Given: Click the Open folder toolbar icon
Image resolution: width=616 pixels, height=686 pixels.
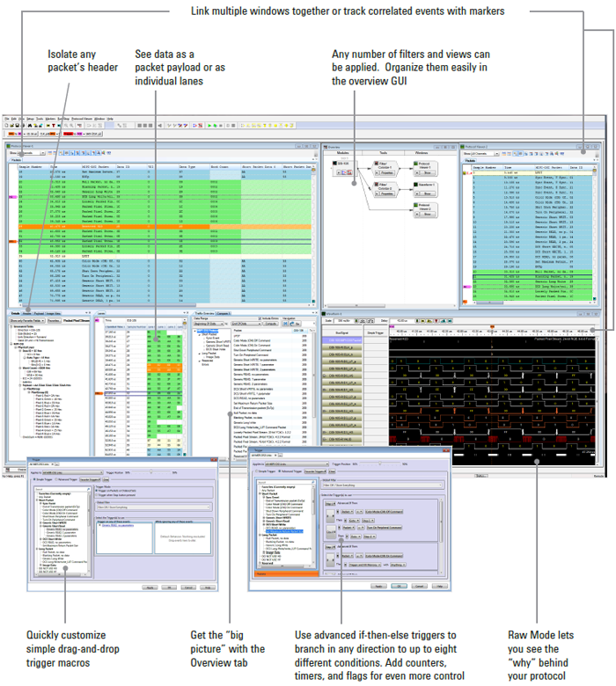Looking at the screenshot, I should (x=11, y=126).
